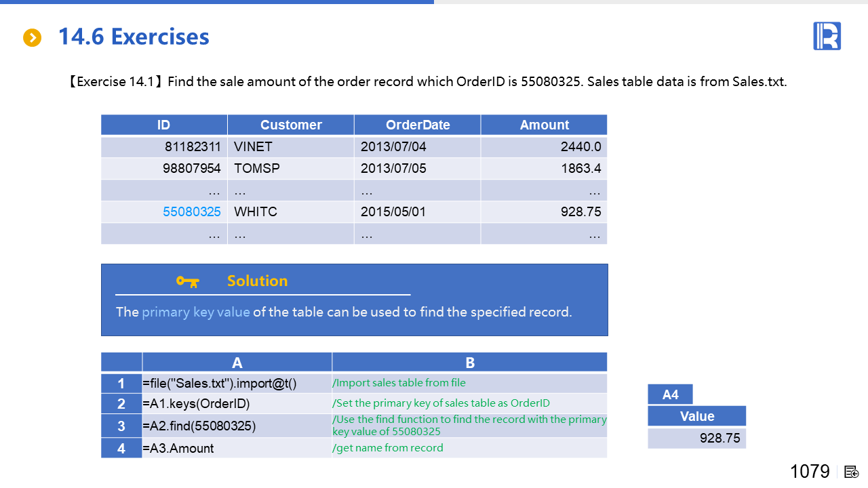Screen dimensions: 868x488
Task: Select the highlighted 55080325 ID cell
Action: pos(192,212)
